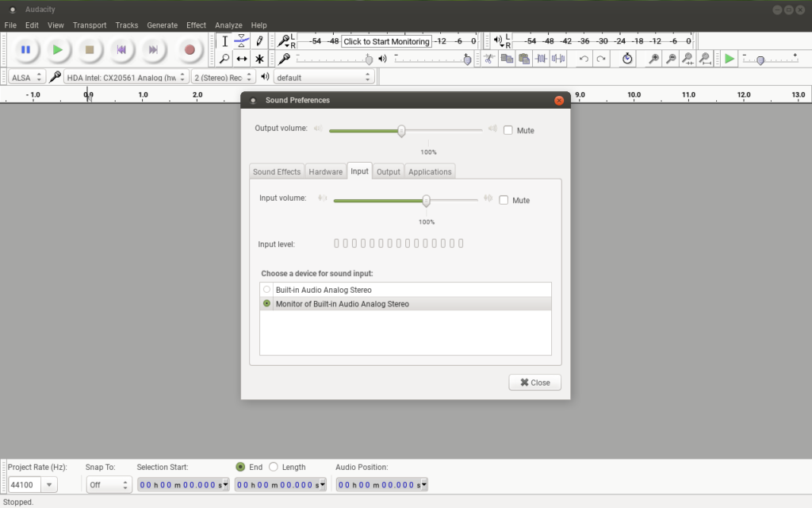Click the Project Rate 44100 field
This screenshot has height=508, width=812.
click(25, 485)
